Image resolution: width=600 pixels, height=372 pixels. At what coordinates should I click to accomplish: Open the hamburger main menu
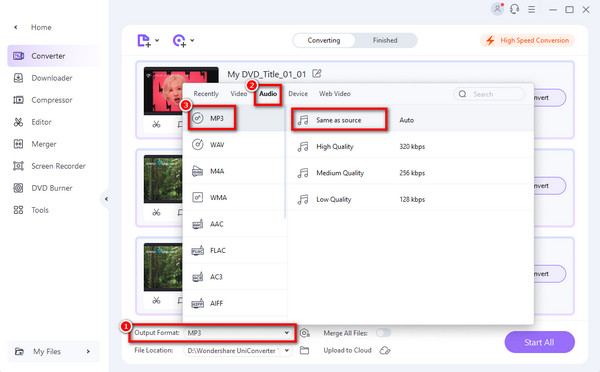click(x=532, y=9)
